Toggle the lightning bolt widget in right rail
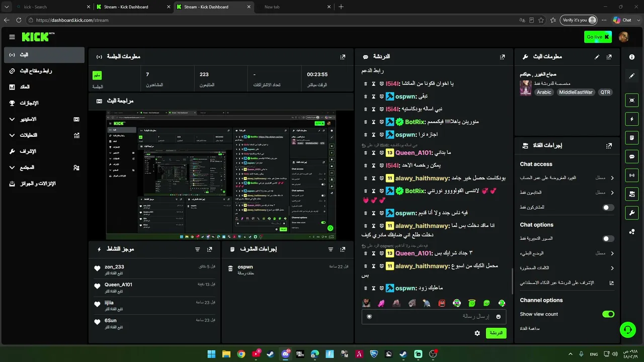This screenshot has width=644, height=362. (x=632, y=119)
